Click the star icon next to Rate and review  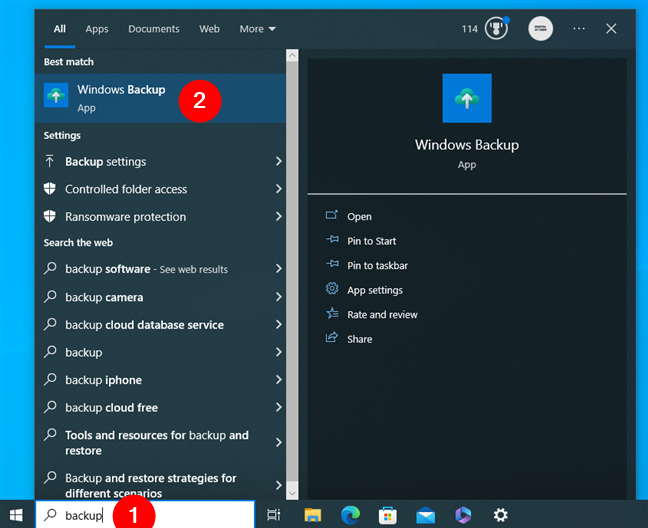pyautogui.click(x=332, y=313)
